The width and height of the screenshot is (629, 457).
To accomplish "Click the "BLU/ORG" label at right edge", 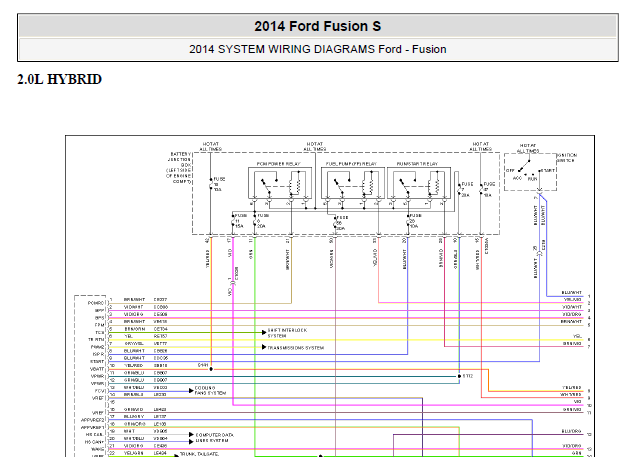I will pyautogui.click(x=571, y=431).
